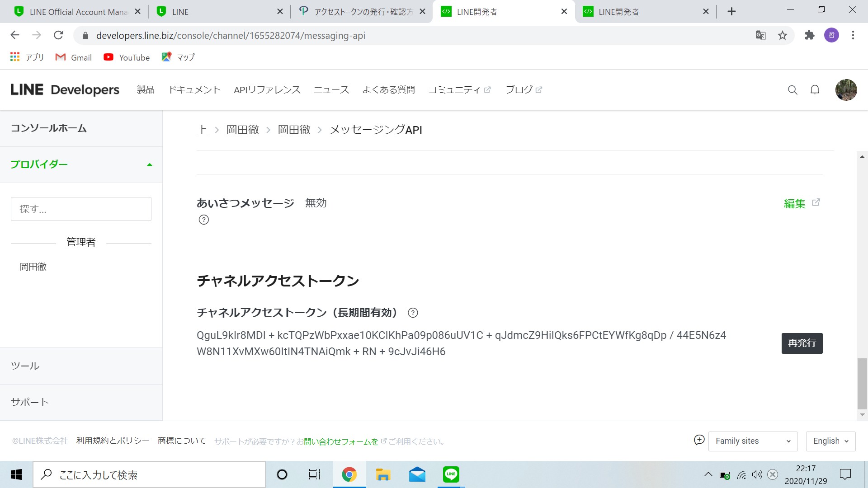Go to コンソールホーム in sidebar
This screenshot has width=868, height=488.
point(48,128)
